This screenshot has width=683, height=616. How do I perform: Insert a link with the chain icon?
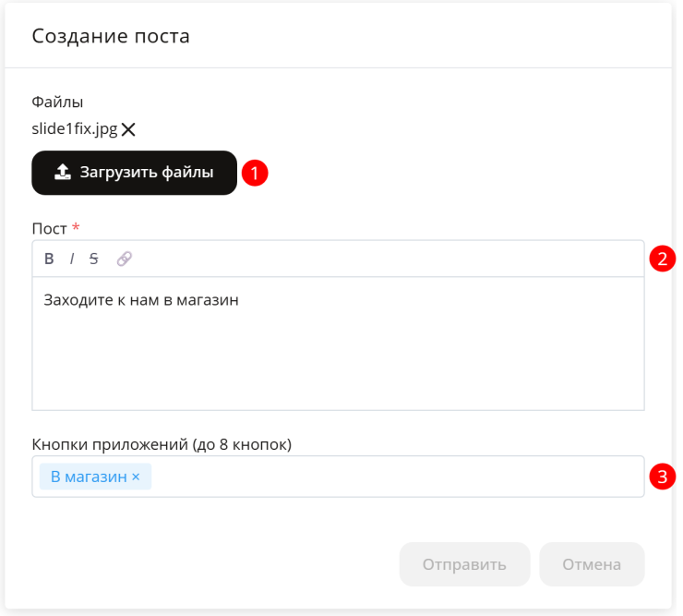(x=125, y=259)
